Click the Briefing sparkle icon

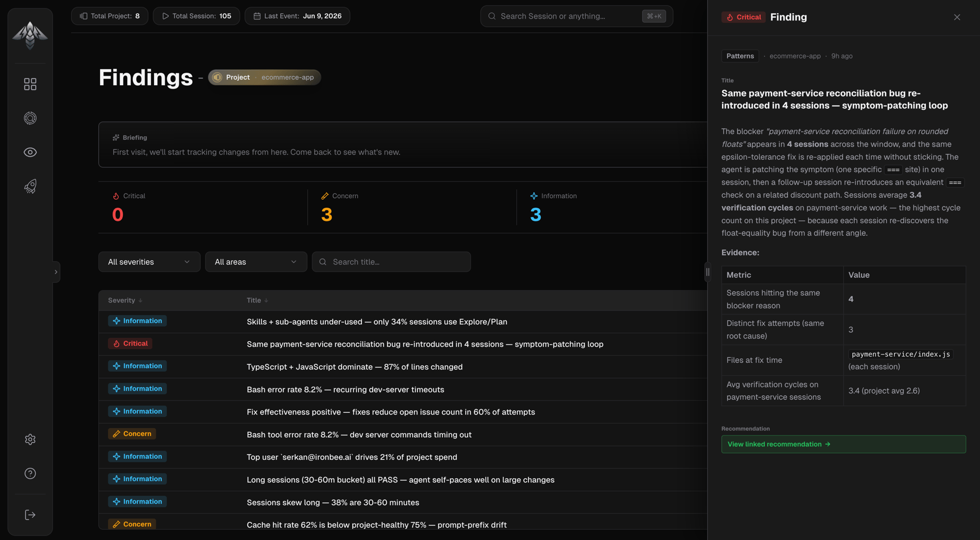[116, 137]
